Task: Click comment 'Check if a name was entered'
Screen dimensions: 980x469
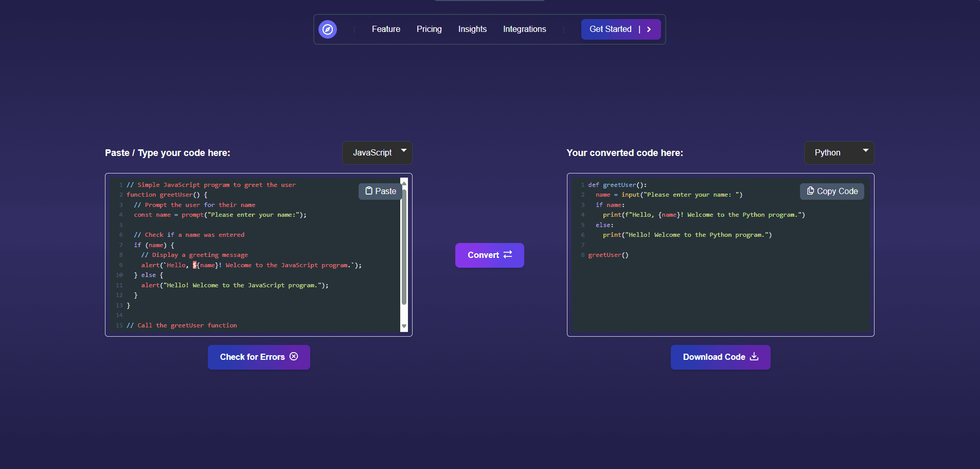Action: tap(189, 235)
